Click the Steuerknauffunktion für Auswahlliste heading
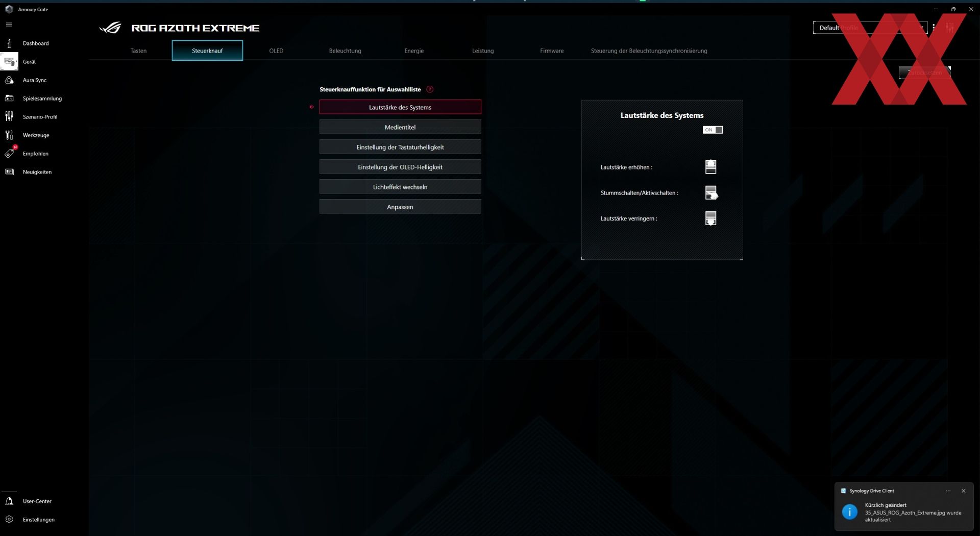The width and height of the screenshot is (980, 536). tap(370, 89)
